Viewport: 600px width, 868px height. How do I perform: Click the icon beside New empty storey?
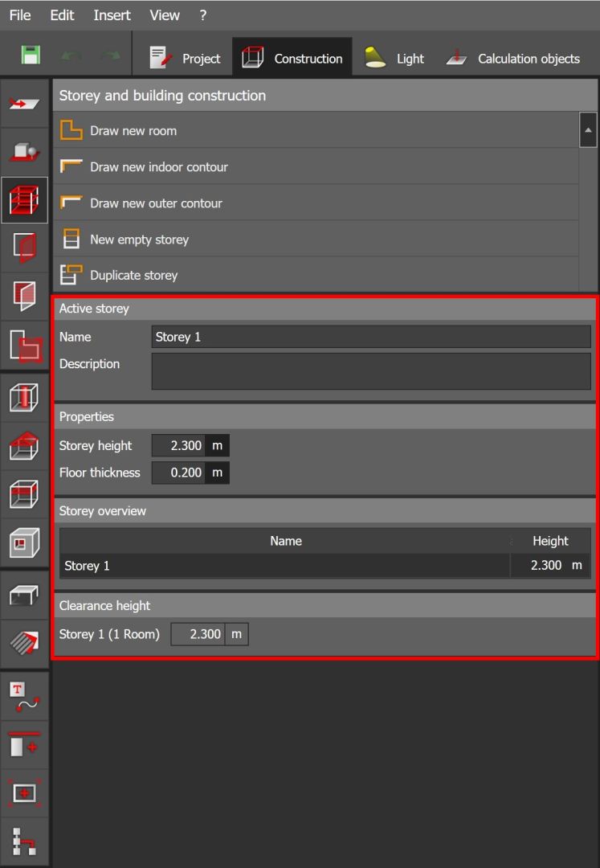click(x=71, y=239)
